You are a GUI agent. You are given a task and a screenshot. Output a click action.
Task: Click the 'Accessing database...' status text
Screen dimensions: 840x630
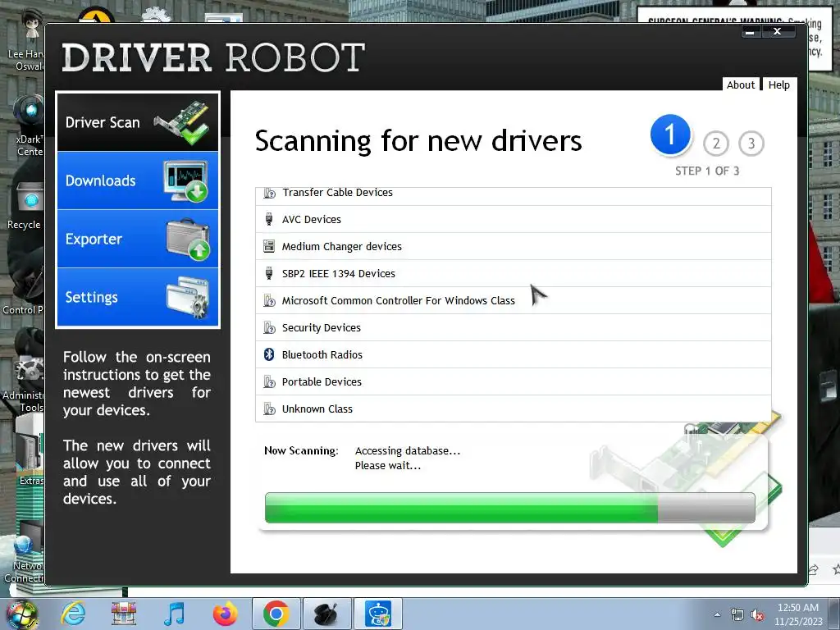point(408,450)
